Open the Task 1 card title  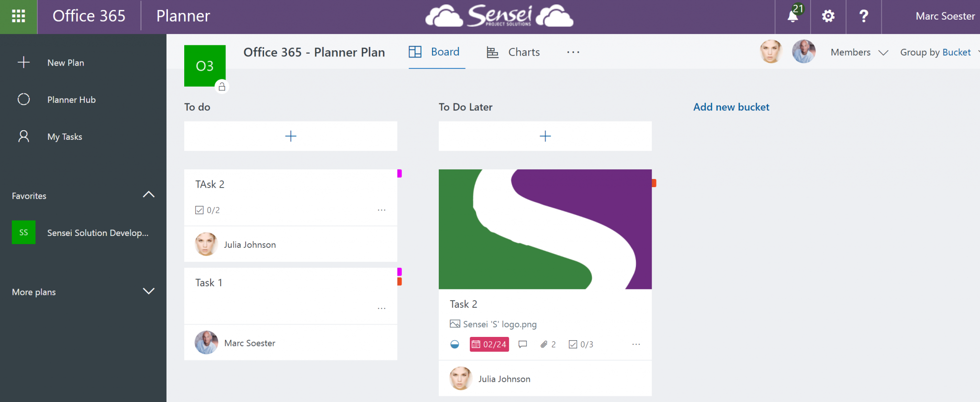(x=209, y=283)
